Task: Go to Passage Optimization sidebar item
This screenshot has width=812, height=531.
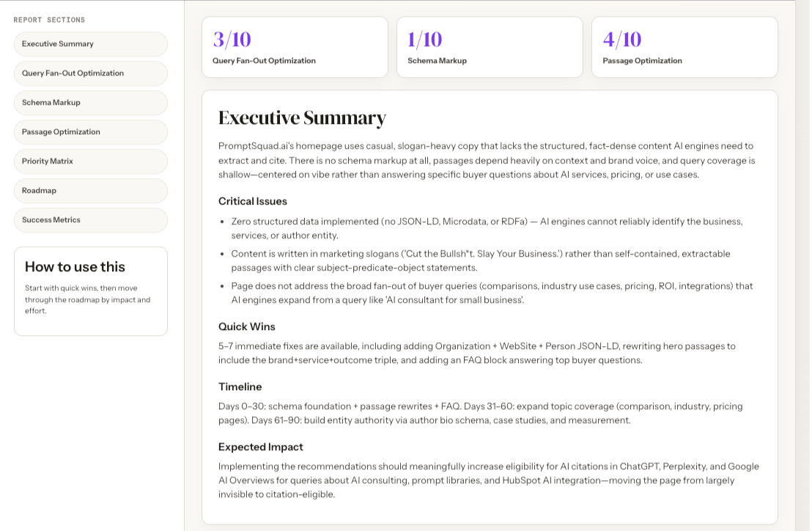Action: (x=91, y=132)
